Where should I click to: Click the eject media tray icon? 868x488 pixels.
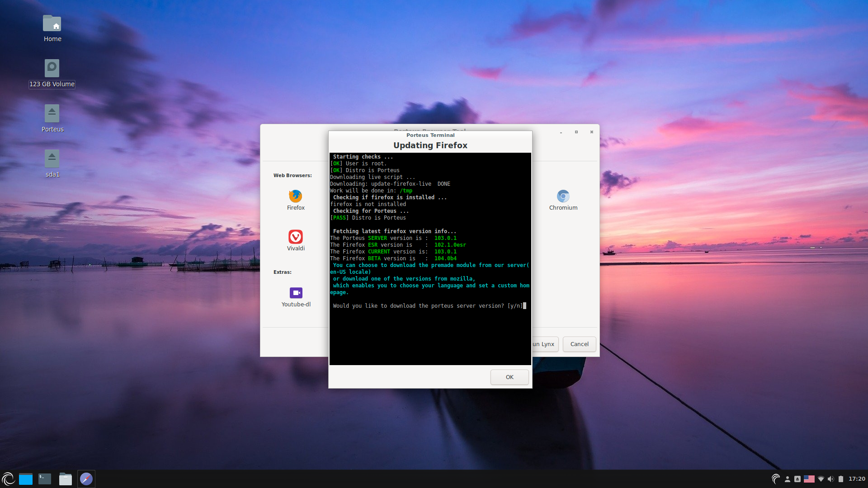[797, 479]
